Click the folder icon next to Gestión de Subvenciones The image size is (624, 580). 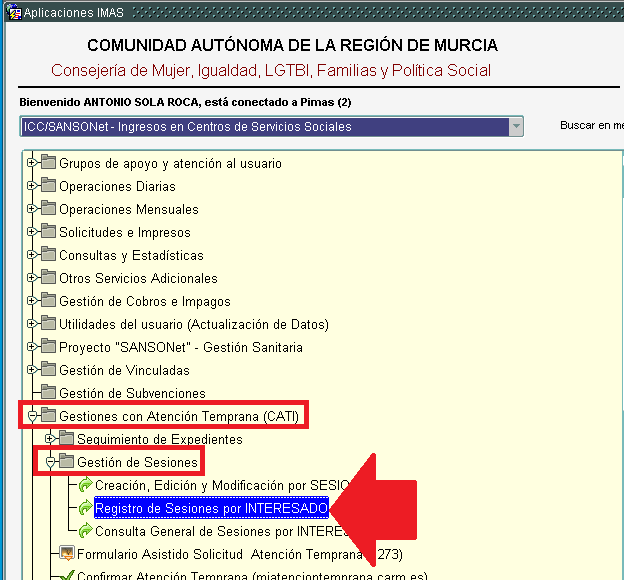tap(48, 393)
